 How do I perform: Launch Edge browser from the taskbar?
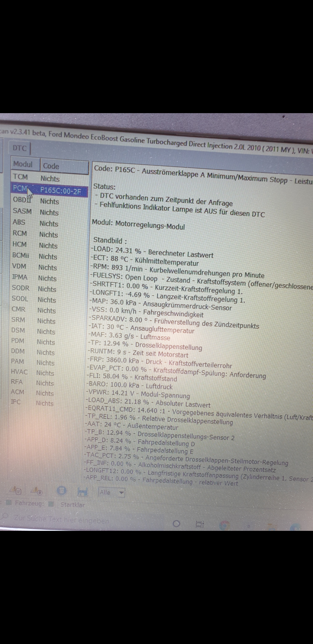pos(296,527)
